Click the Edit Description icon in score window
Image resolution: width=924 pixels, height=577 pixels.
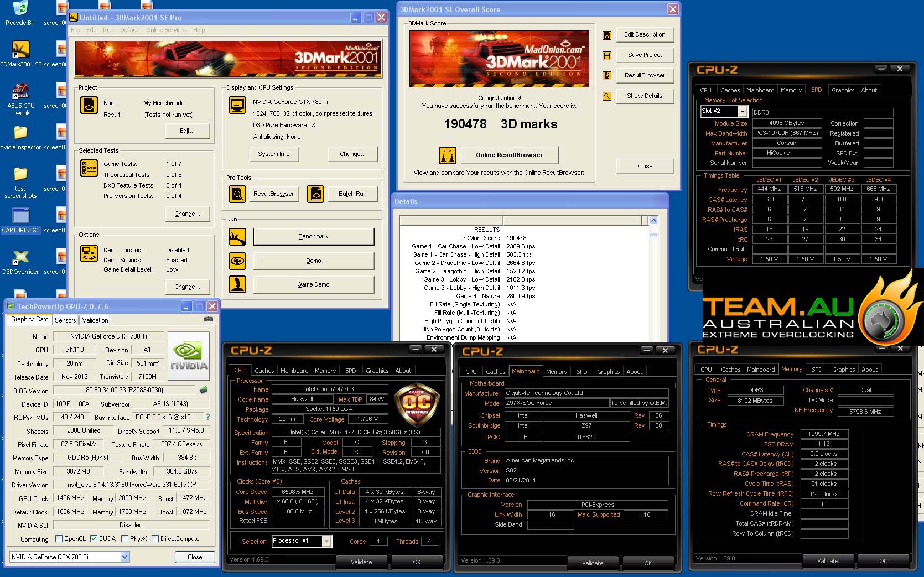pos(607,35)
